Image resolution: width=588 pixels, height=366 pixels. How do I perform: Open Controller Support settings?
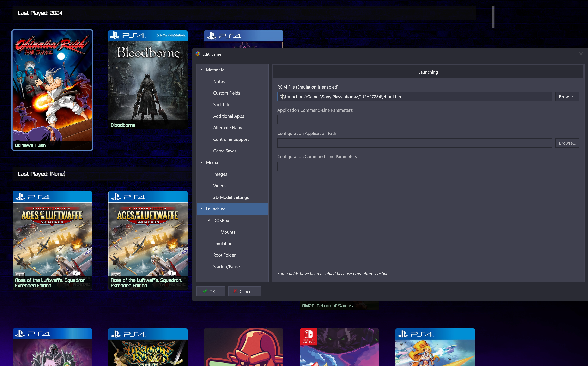click(x=231, y=139)
